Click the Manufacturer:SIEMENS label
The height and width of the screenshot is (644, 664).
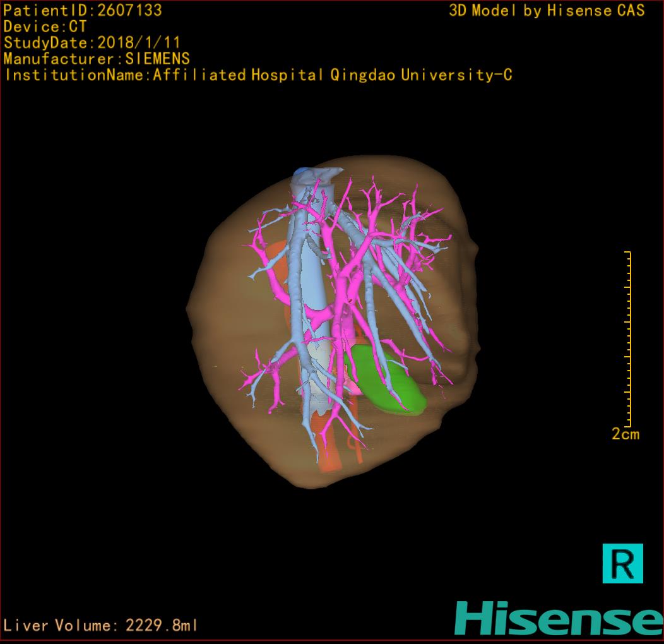coord(97,59)
